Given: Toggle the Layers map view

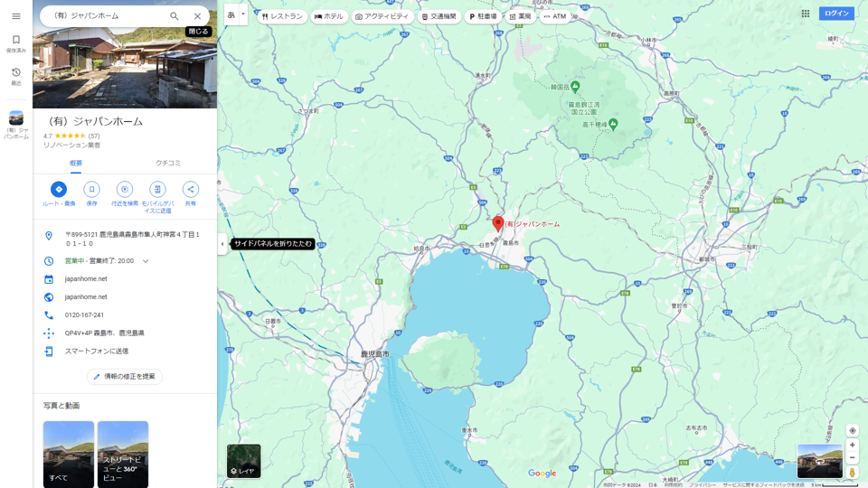Looking at the screenshot, I should (x=243, y=461).
